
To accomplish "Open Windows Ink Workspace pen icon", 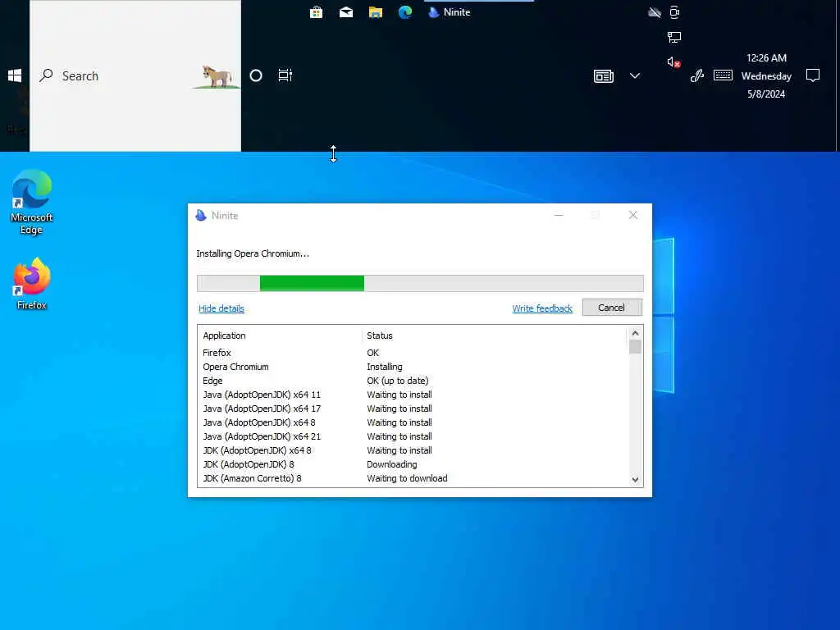I will (697, 75).
